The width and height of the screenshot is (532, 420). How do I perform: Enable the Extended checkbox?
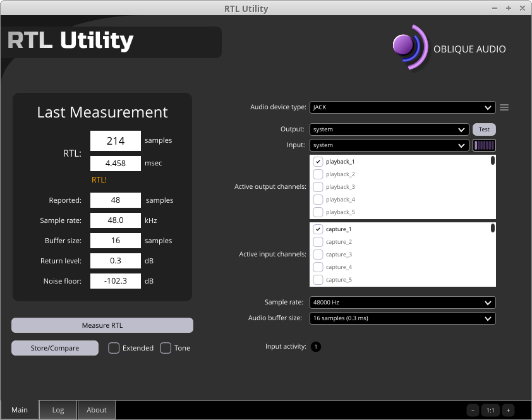point(114,348)
